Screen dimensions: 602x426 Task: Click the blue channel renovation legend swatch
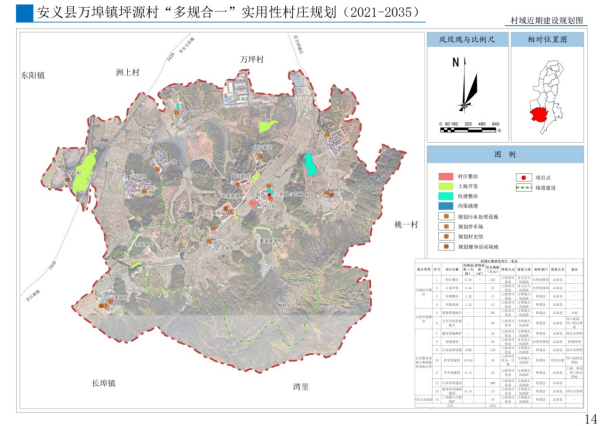446,207
